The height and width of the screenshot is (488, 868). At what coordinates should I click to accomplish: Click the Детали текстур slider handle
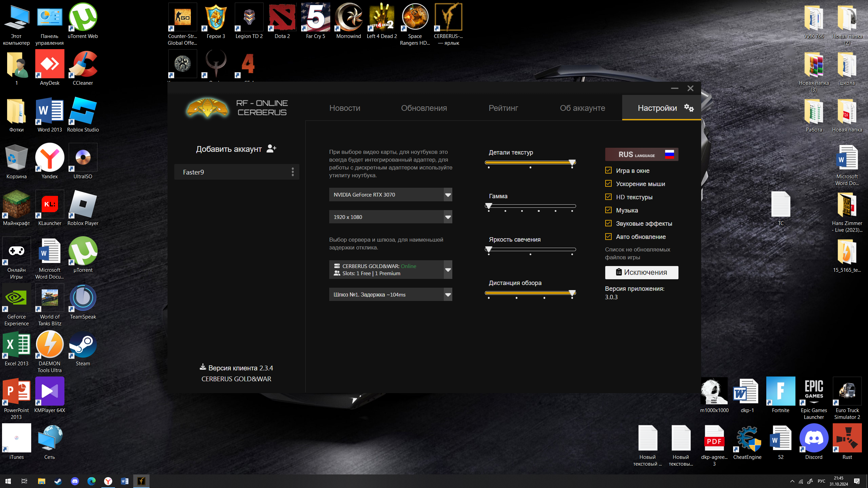pos(572,163)
